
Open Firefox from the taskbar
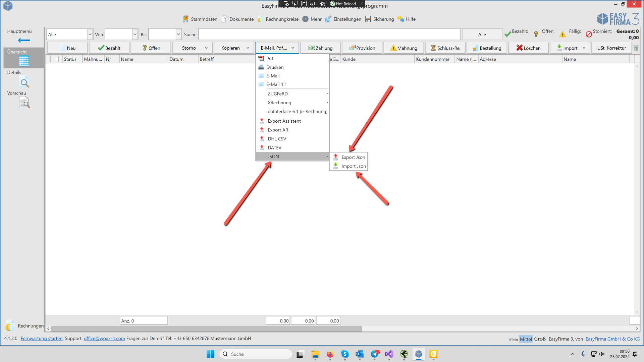tap(330, 354)
